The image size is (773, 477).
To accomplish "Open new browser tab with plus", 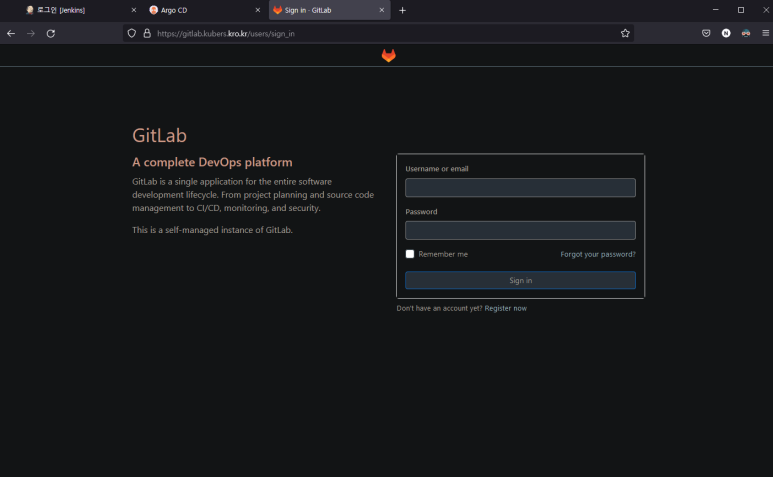I will click(402, 10).
